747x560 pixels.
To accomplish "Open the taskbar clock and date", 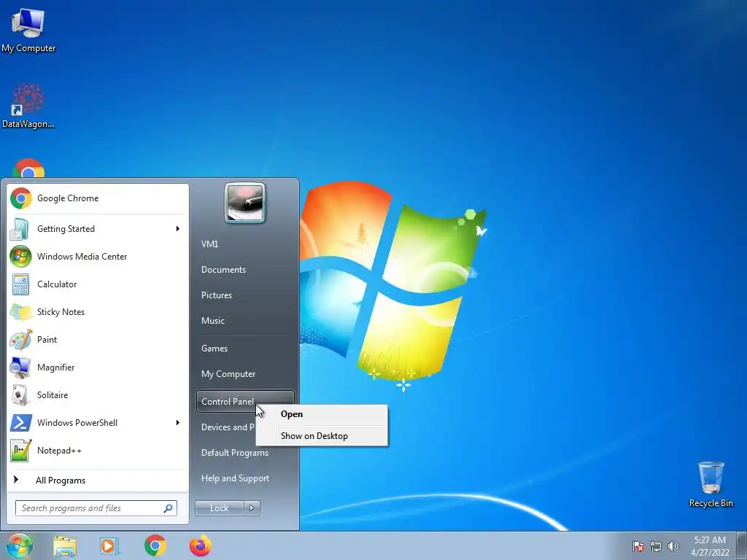I will (x=710, y=546).
